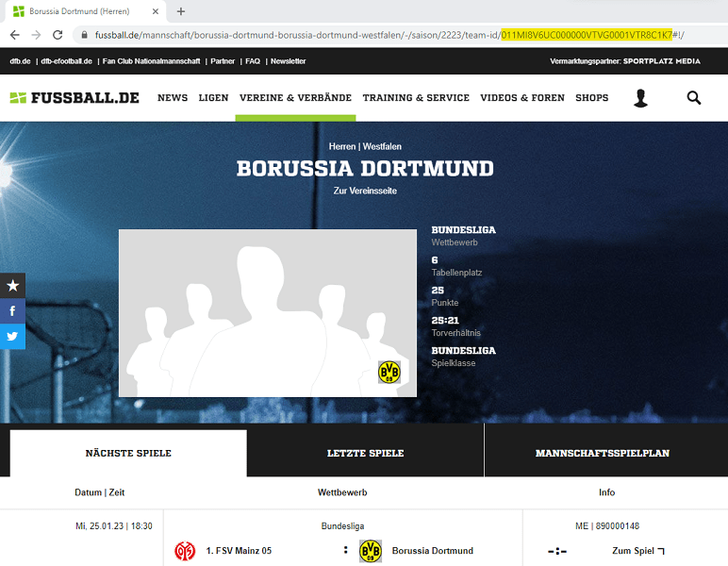Close the Borussia Dortmund (Herren) tab
The height and width of the screenshot is (566, 728).
[x=156, y=11]
